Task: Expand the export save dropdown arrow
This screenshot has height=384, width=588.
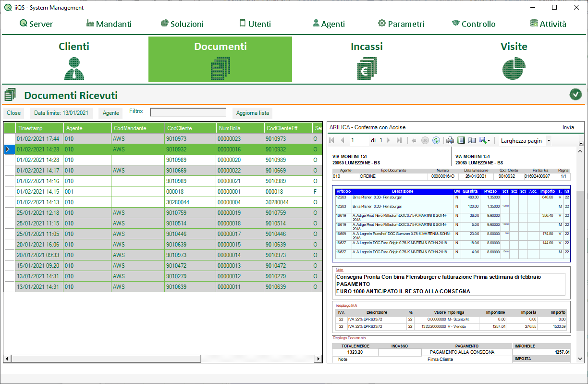Action: (489, 141)
